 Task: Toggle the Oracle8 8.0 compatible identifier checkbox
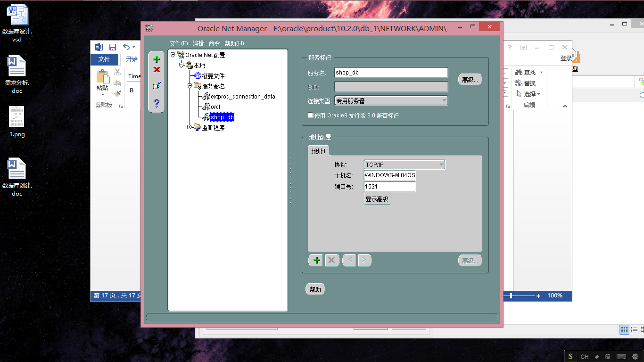[310, 115]
